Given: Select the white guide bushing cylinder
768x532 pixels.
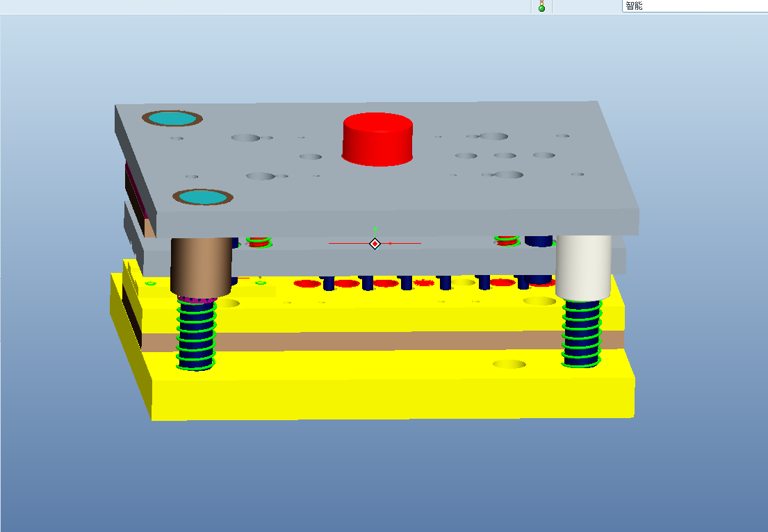Looking at the screenshot, I should tap(583, 267).
